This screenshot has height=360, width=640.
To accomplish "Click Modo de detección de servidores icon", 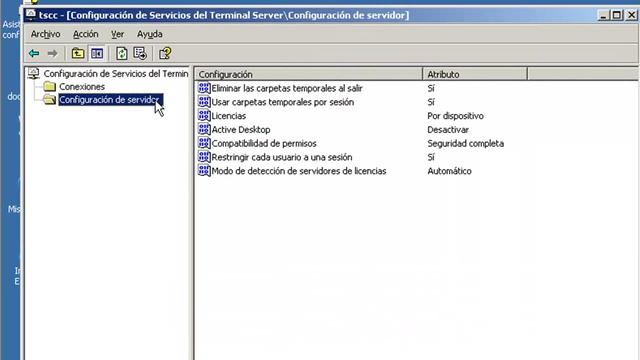I will (204, 171).
